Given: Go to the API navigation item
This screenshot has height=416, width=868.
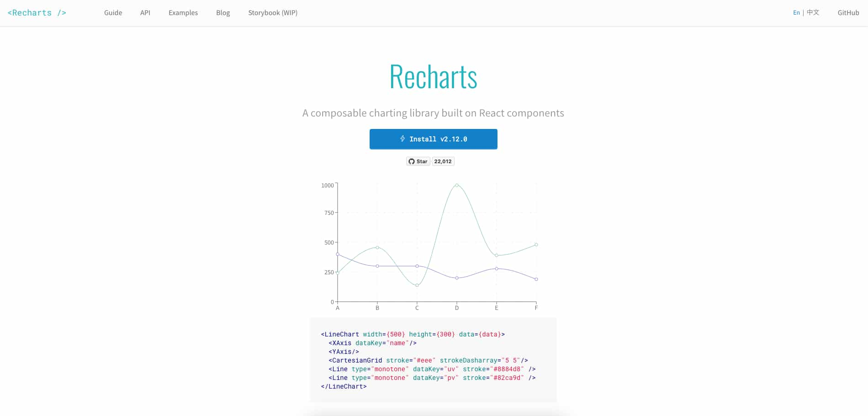Looking at the screenshot, I should click(145, 13).
